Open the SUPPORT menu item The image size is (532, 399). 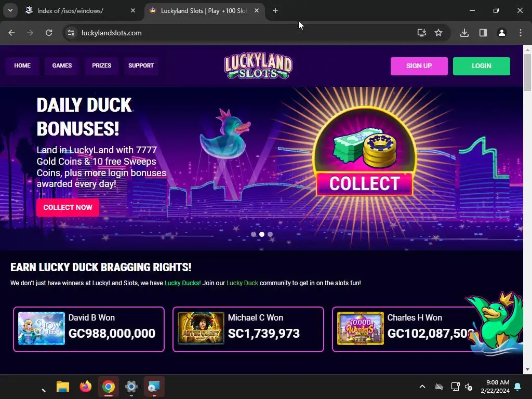(x=141, y=65)
